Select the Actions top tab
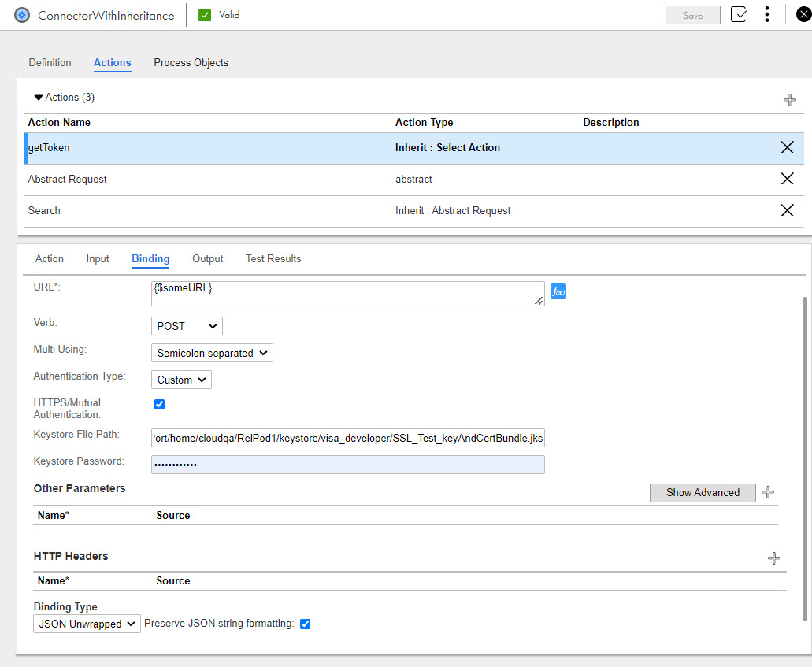Image resolution: width=812 pixels, height=667 pixels. (113, 63)
